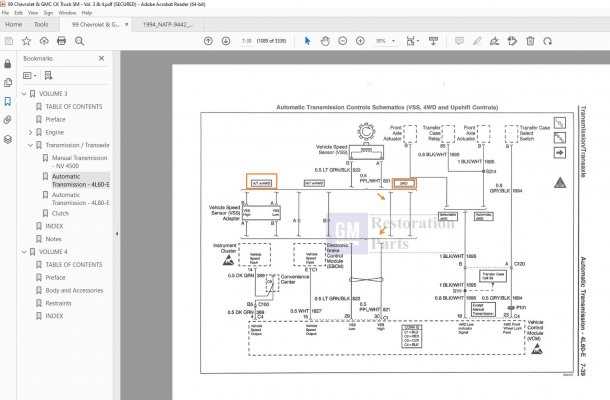Zoom in with the plus button
The image size is (610, 400).
[x=360, y=41]
